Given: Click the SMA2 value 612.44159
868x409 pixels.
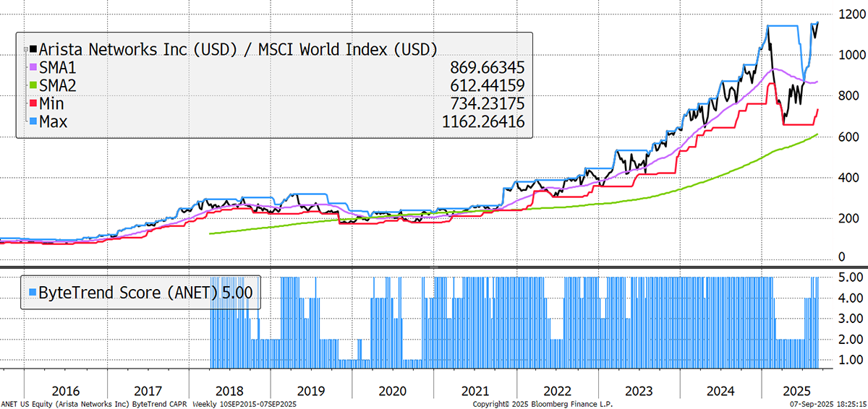Looking at the screenshot, I should click(x=488, y=86).
